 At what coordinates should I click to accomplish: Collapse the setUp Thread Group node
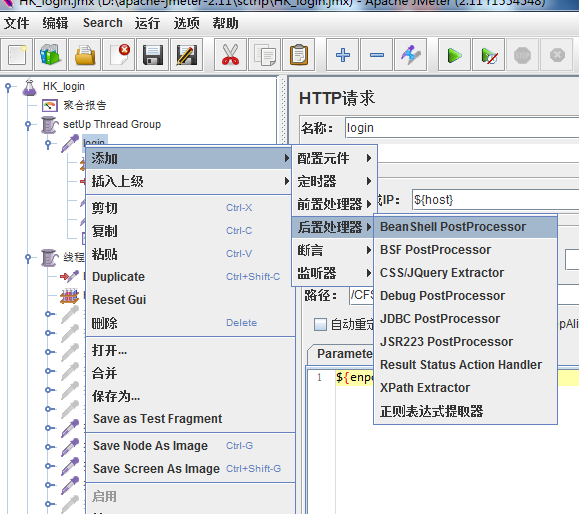(x=28, y=125)
